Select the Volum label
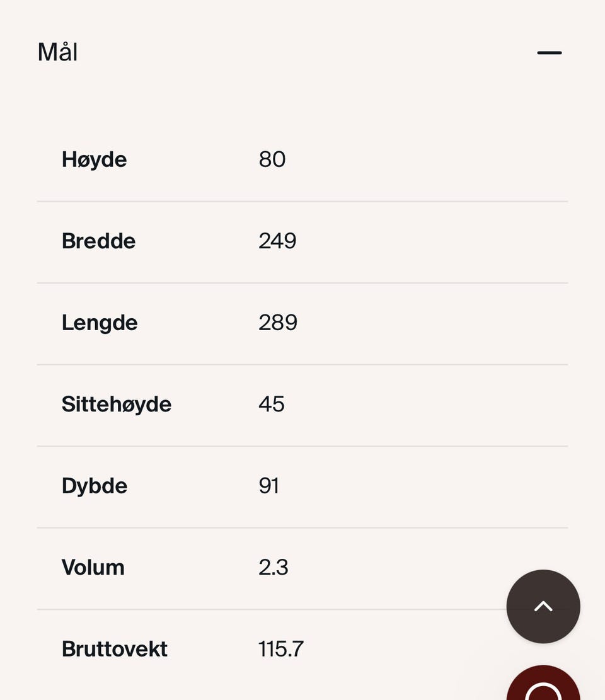This screenshot has height=700, width=605. pyautogui.click(x=93, y=568)
